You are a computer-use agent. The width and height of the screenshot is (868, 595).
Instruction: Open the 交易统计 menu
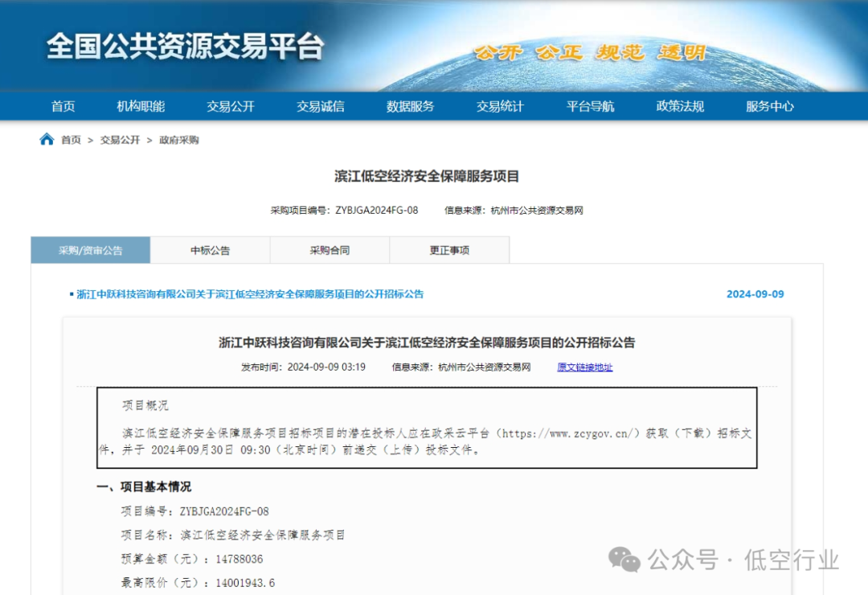click(498, 106)
